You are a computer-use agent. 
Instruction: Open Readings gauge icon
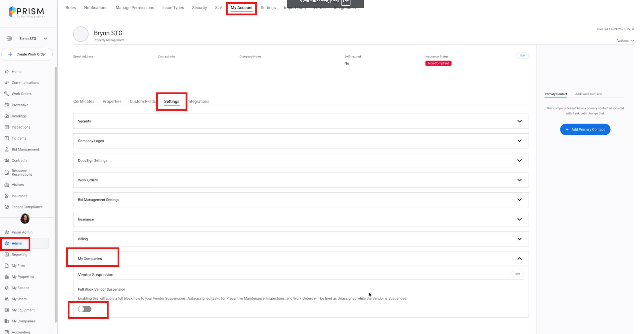pos(7,116)
